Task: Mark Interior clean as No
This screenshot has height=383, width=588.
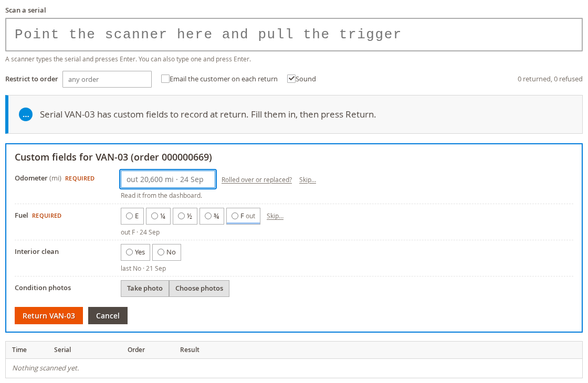Action: click(x=166, y=252)
